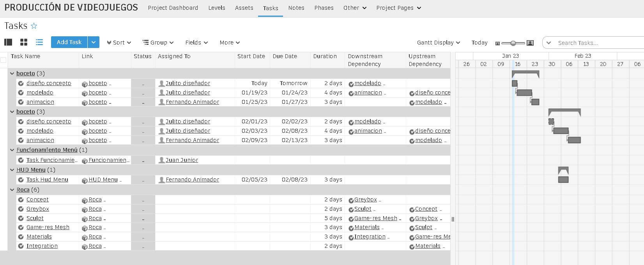Toggle the select-all checkbox in table header
The width and height of the screenshot is (644, 265).
[4, 60]
